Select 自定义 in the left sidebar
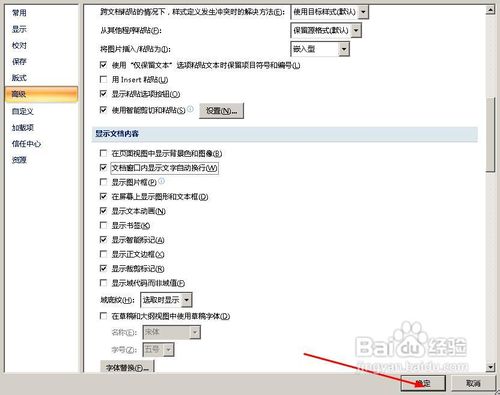This screenshot has width=500, height=395. [23, 111]
